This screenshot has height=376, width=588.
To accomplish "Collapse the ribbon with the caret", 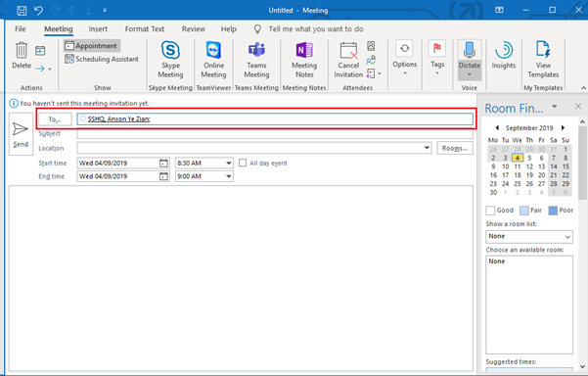I will [x=583, y=88].
